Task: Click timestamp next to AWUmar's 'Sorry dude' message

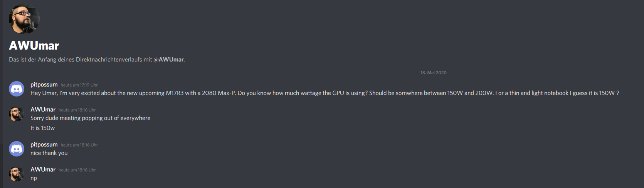Action: point(77,110)
